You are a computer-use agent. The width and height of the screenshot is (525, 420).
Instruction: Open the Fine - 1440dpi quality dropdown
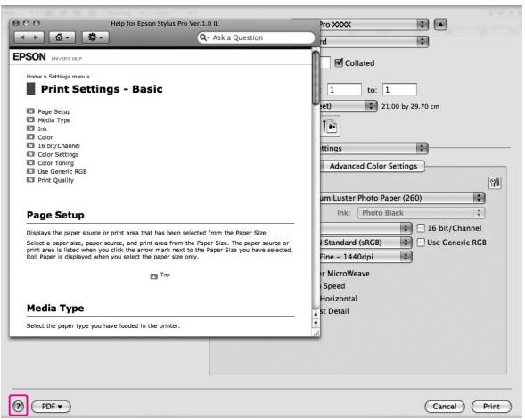pyautogui.click(x=365, y=257)
